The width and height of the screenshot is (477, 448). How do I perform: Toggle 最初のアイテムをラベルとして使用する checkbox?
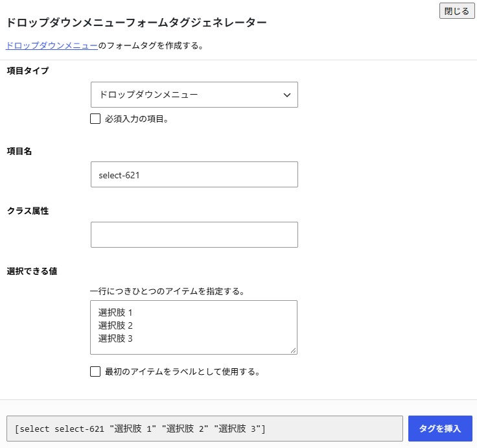95,371
